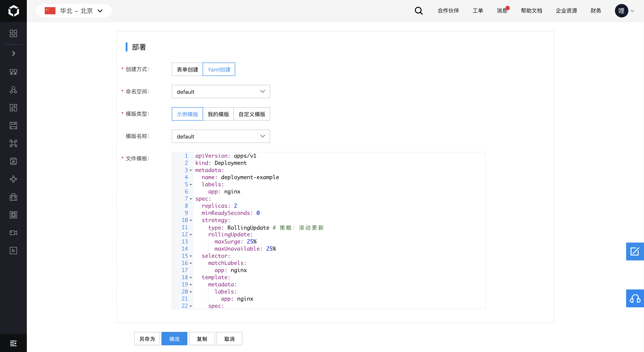Viewport: 644px width, 352px height.
Task: Collapse metadata fold arrow on line 3
Action: [x=191, y=170]
